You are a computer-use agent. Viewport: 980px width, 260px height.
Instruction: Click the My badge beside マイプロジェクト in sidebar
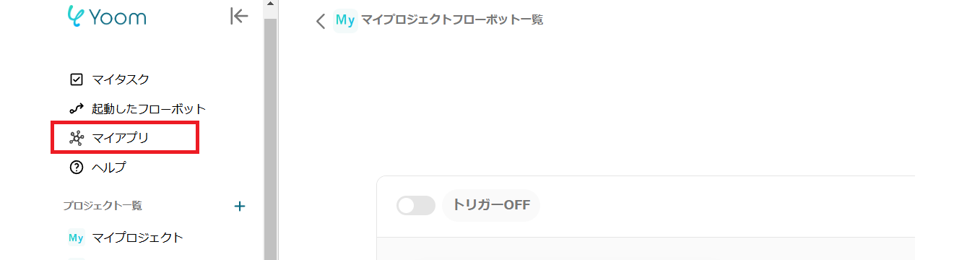pos(77,238)
